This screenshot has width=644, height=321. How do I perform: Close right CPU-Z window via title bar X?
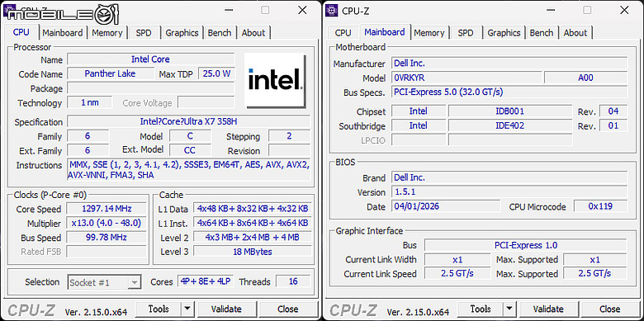(x=624, y=10)
